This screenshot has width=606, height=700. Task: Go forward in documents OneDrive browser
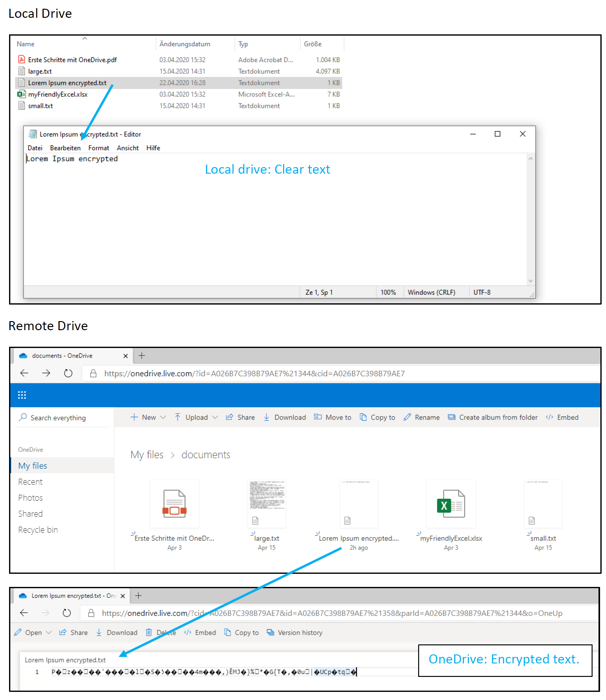click(46, 373)
